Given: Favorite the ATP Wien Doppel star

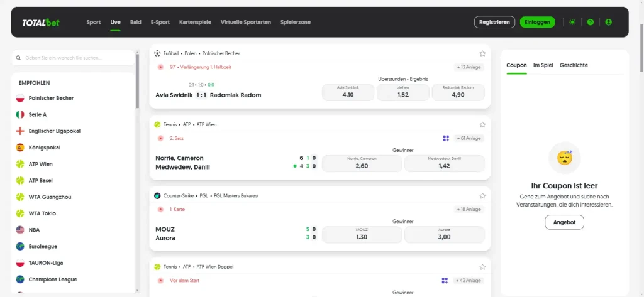Looking at the screenshot, I should 482,267.
